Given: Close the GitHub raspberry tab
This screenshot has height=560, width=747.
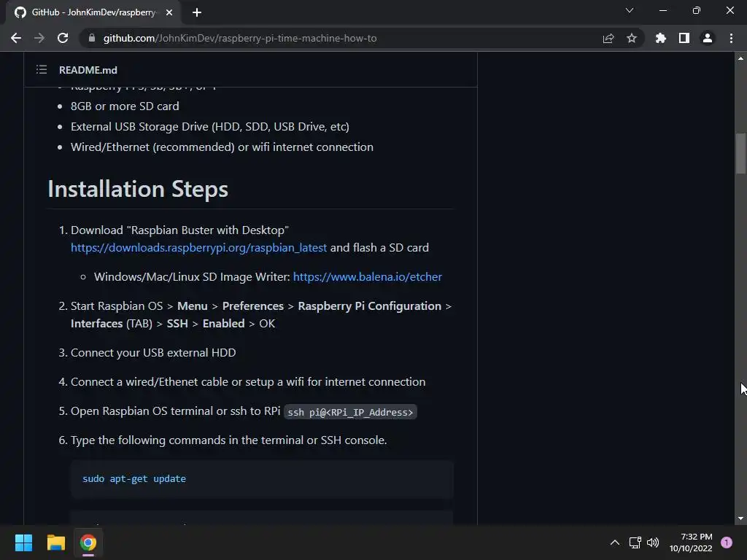Looking at the screenshot, I should coord(169,12).
